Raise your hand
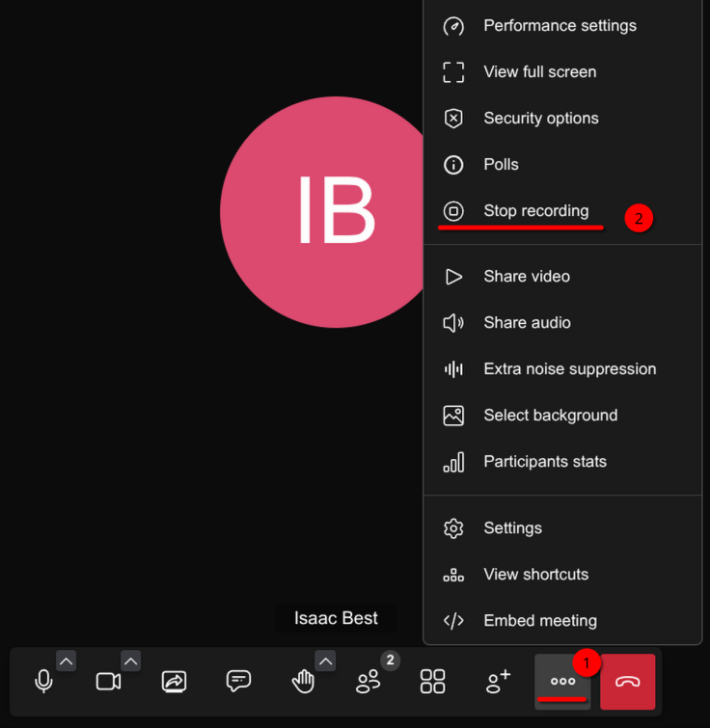 click(303, 681)
